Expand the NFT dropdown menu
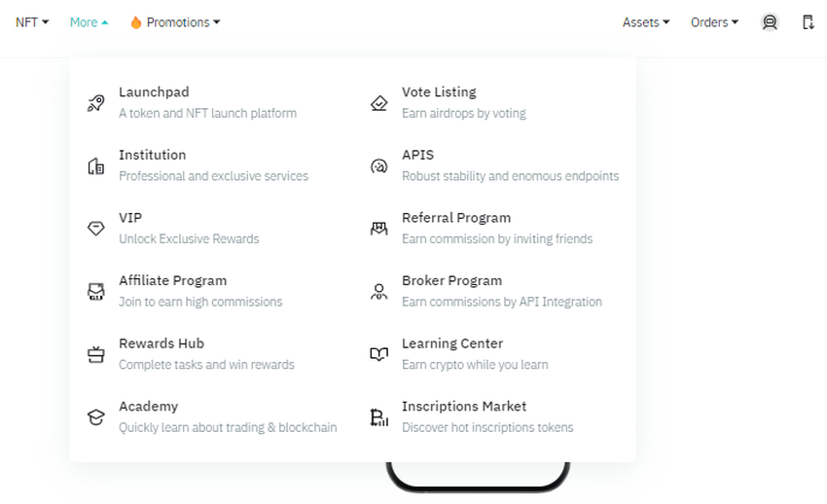The width and height of the screenshot is (827, 504). point(32,22)
